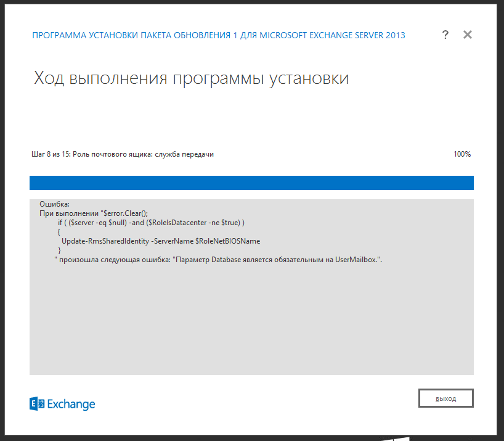
Task: Click the blue setup progress bar
Action: tap(251, 183)
